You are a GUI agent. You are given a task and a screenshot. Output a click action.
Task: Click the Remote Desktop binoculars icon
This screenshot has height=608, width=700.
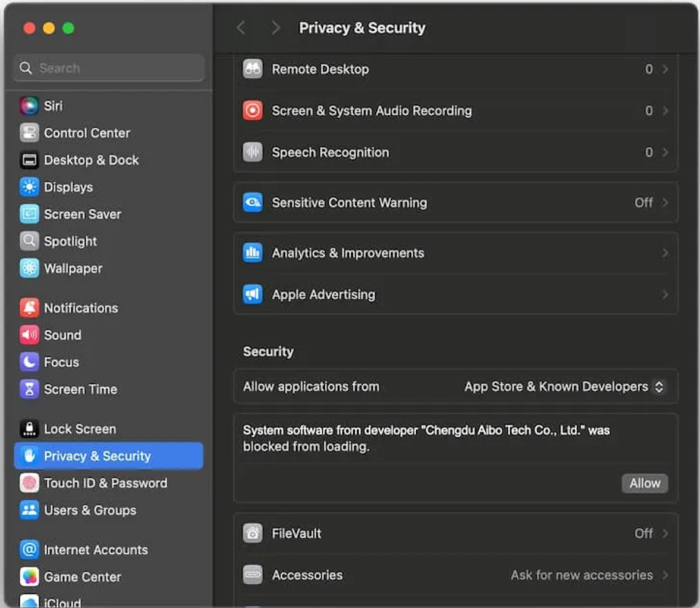pyautogui.click(x=253, y=69)
